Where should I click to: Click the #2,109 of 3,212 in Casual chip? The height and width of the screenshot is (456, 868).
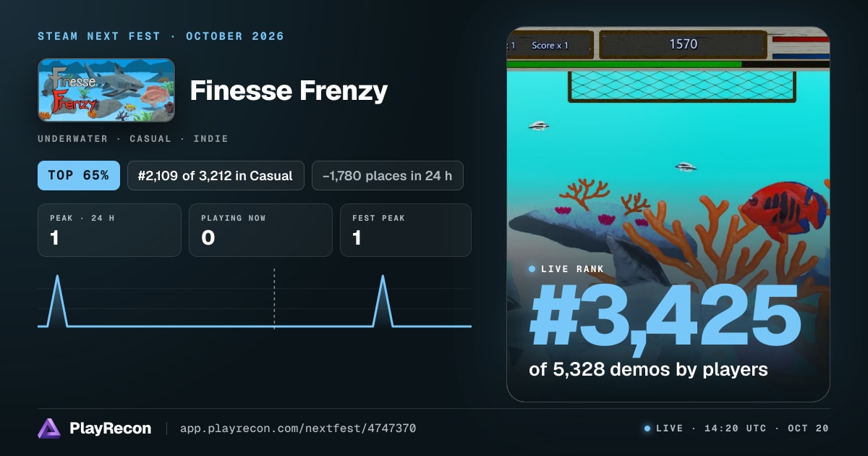click(216, 175)
